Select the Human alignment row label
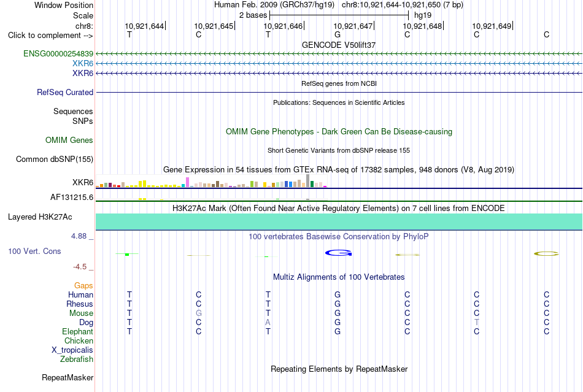This screenshot has width=583, height=392. (80, 294)
